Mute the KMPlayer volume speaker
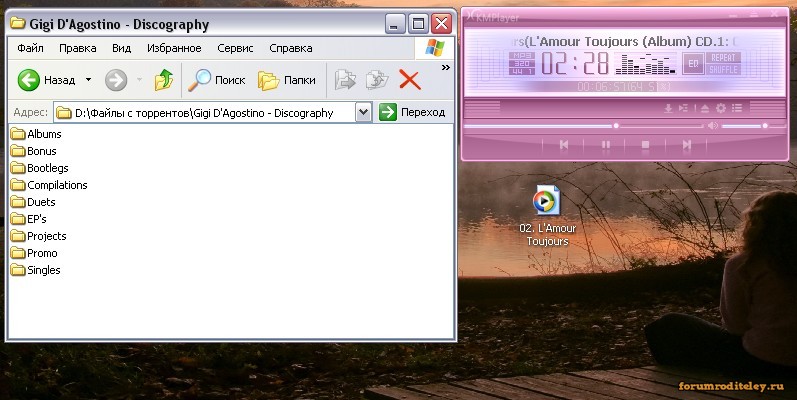The image size is (797, 400). click(x=713, y=126)
